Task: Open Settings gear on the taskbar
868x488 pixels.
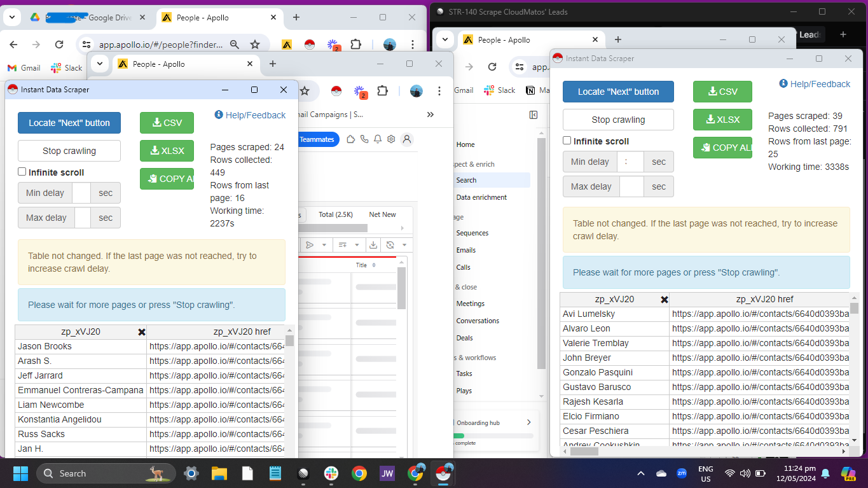Action: [190, 473]
